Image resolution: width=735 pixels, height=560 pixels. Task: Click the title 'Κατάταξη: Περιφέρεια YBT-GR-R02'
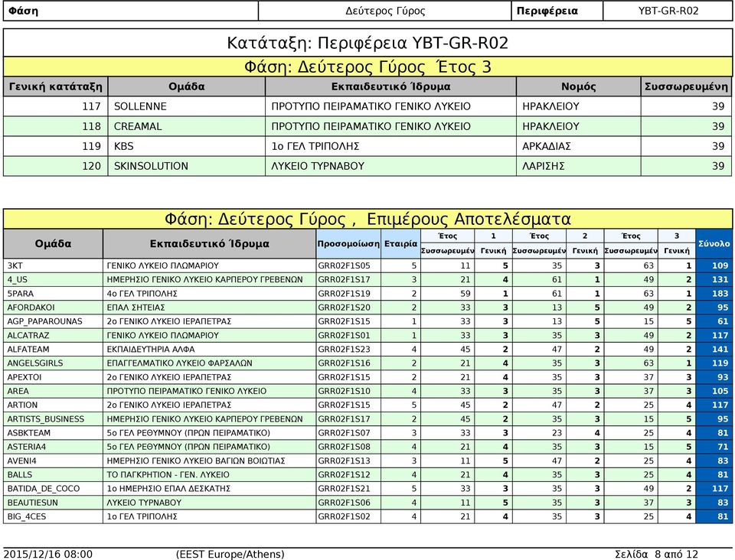pos(367,43)
